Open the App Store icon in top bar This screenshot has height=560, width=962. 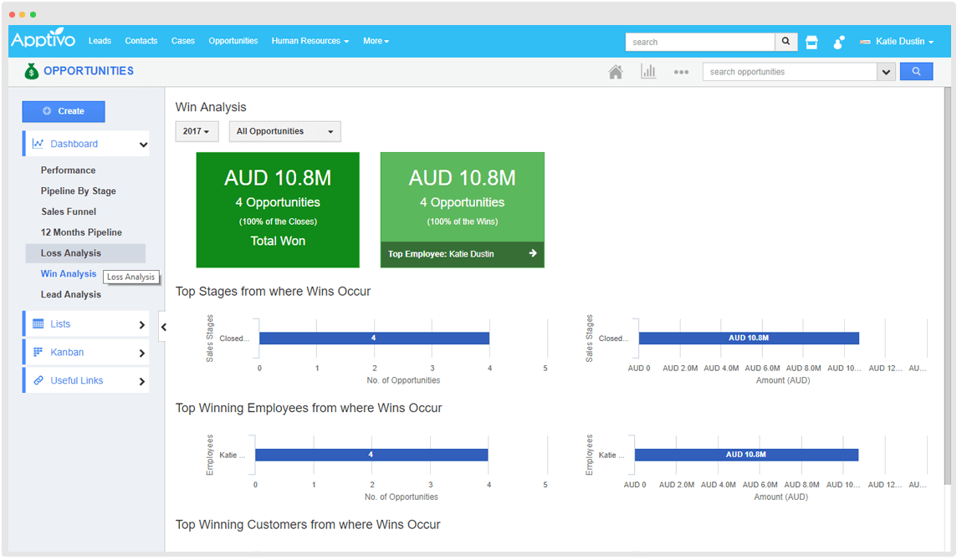811,41
